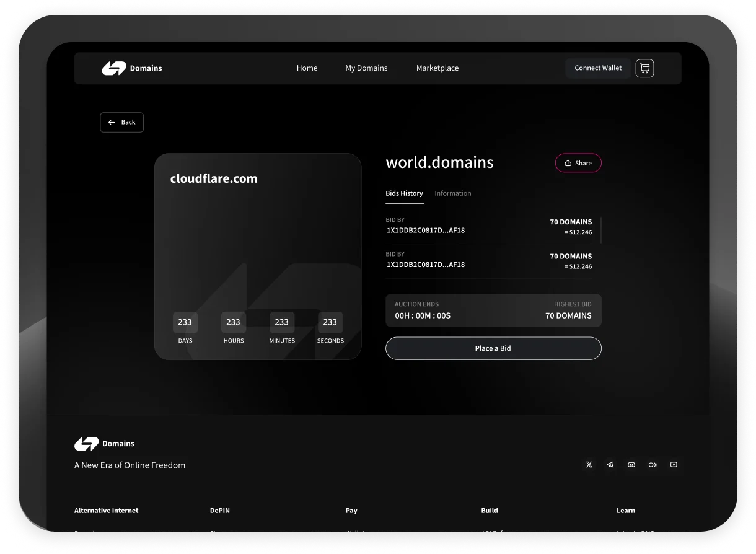Go to Home in navigation
Viewport: 756px width, 554px height.
[307, 68]
